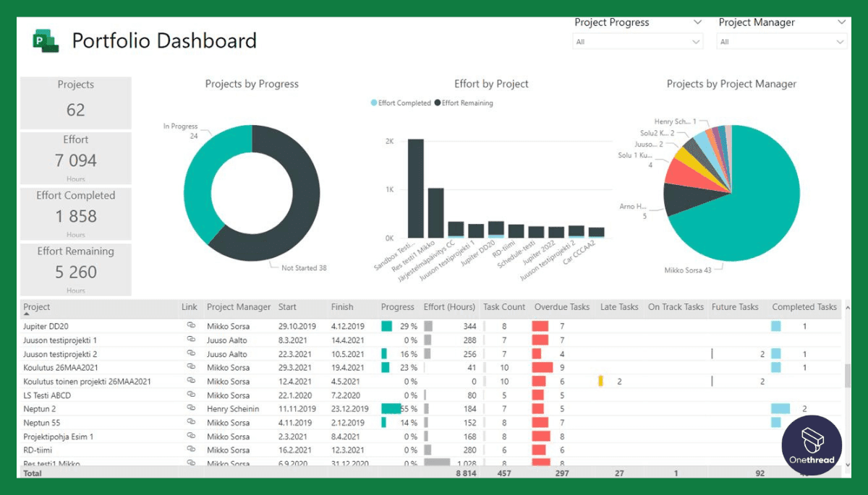Screen dimensions: 868x495
Task: Click the 55% progress bar for Neptun 2
Action: click(391, 408)
